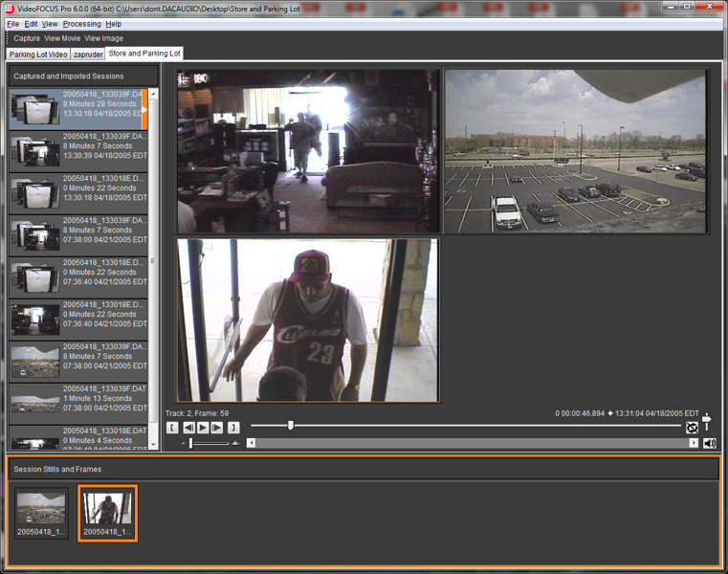Toggle the loop playback icon
The height and width of the screenshot is (574, 728).
(692, 428)
